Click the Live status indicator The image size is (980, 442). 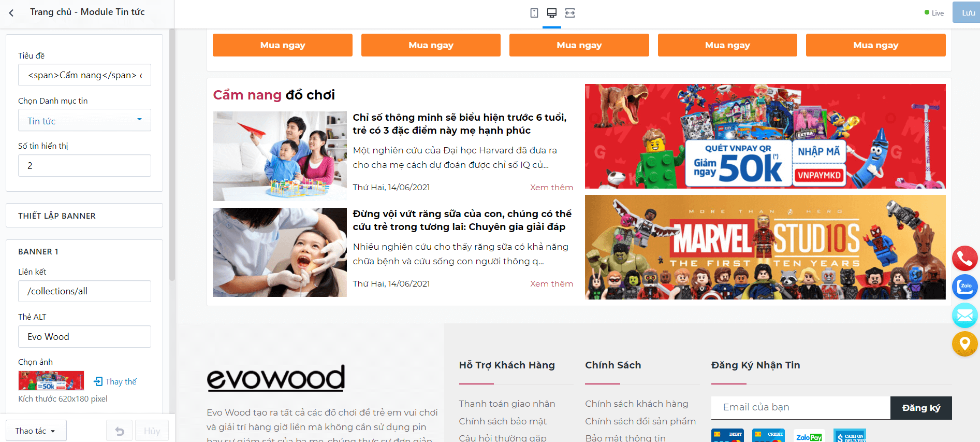pyautogui.click(x=934, y=13)
